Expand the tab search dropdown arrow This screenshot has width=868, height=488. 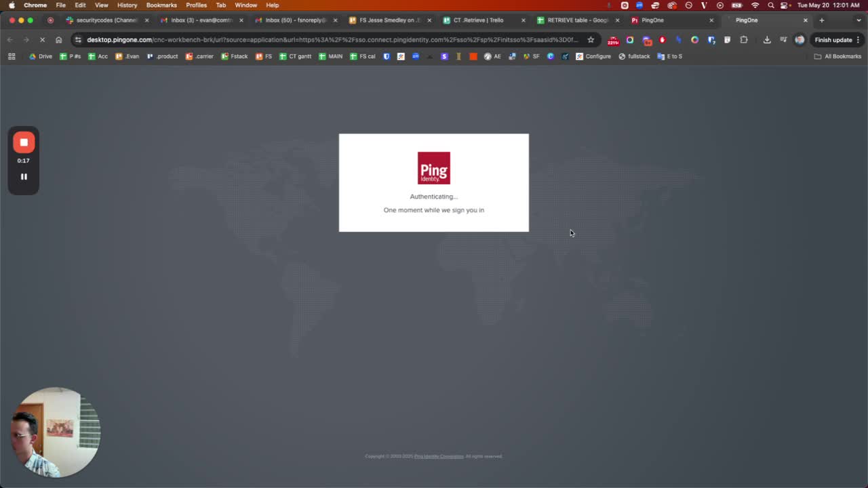[859, 20]
